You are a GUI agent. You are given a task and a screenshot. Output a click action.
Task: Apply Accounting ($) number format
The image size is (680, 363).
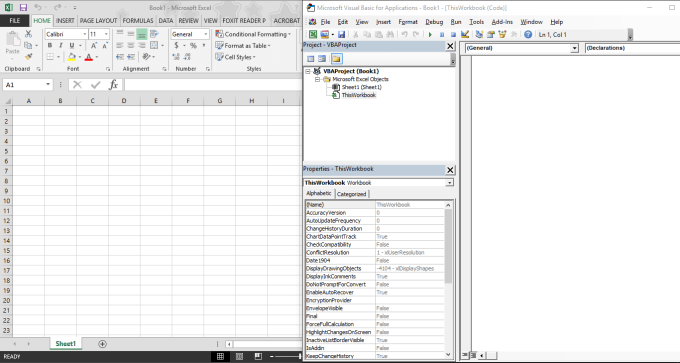point(177,46)
